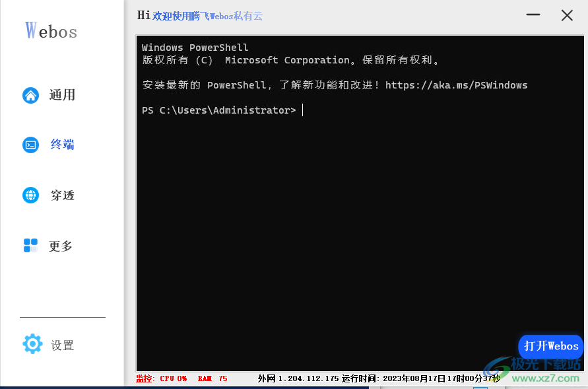The height and width of the screenshot is (389, 588).
Task: Open the 穿透 tunneling section
Action: (x=63, y=195)
